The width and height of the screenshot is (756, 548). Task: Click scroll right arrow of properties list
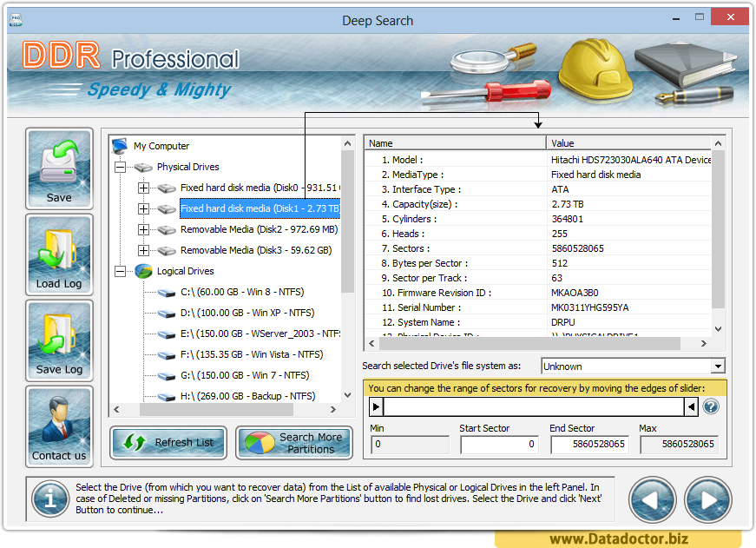click(x=703, y=343)
